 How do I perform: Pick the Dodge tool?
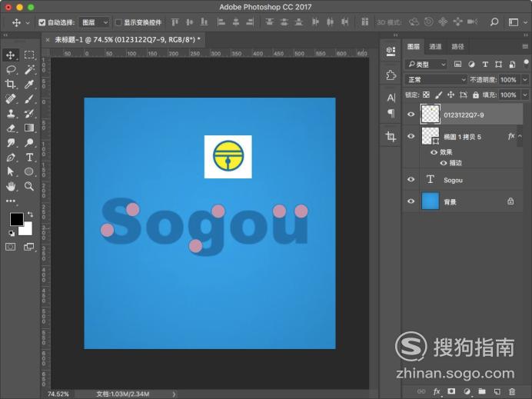click(x=29, y=142)
